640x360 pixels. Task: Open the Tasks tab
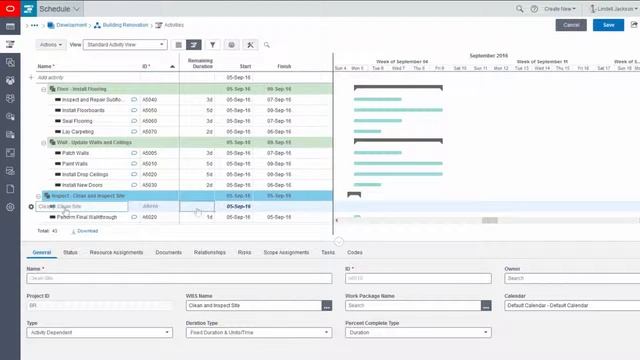tap(328, 252)
